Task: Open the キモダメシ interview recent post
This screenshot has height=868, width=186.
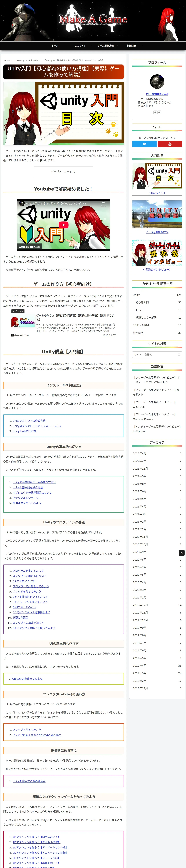Action: (x=157, y=392)
